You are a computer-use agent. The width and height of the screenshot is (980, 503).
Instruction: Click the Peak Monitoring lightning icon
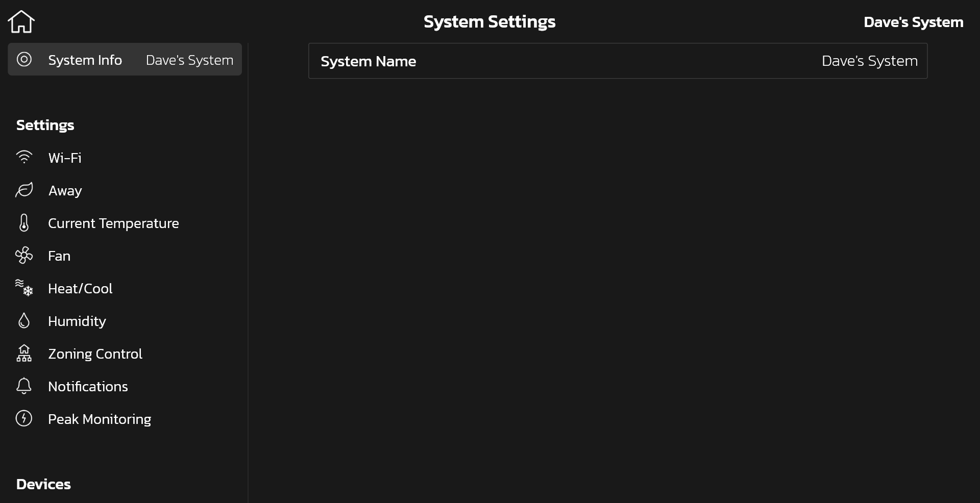tap(24, 418)
